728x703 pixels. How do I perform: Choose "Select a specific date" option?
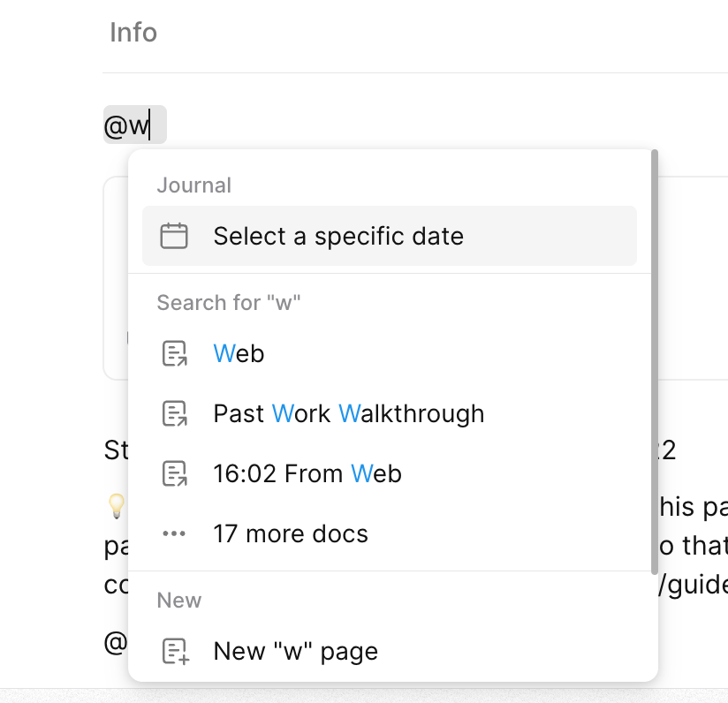338,236
